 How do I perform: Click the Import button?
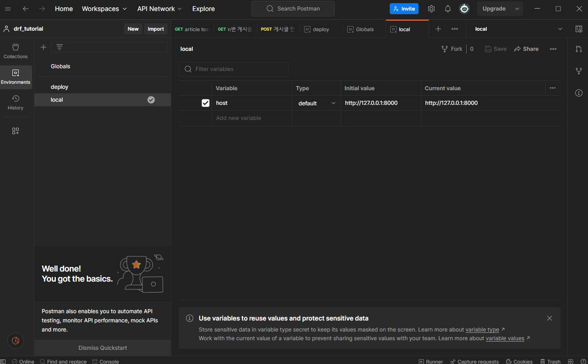click(x=156, y=29)
